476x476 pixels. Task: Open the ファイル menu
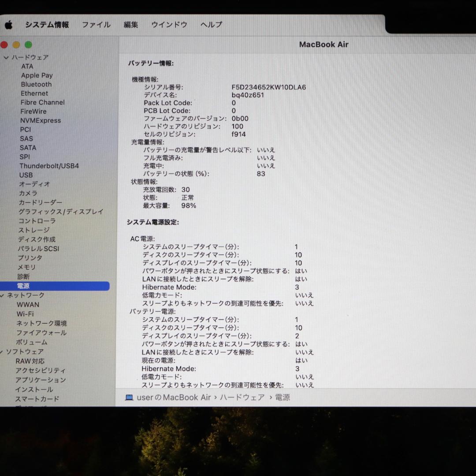(96, 25)
